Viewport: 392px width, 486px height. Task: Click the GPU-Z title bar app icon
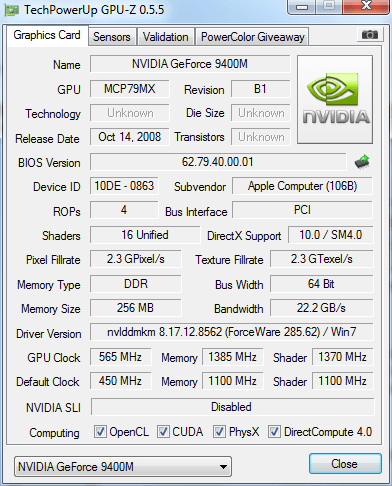(x=11, y=10)
